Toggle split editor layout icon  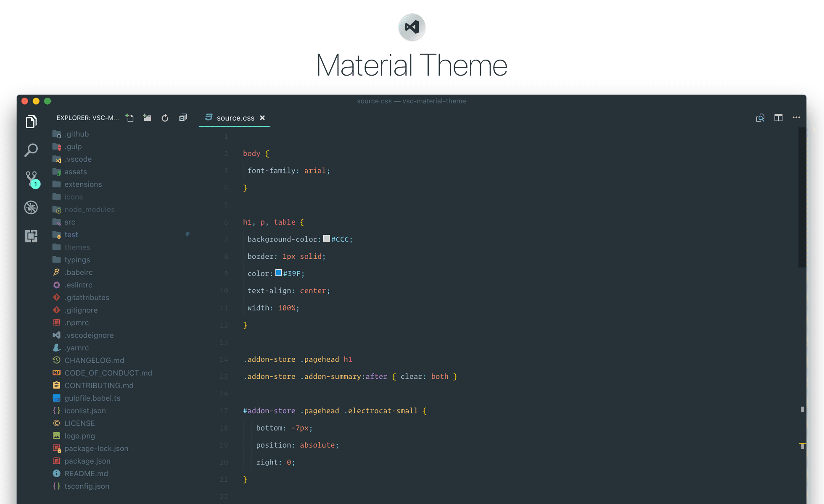779,118
